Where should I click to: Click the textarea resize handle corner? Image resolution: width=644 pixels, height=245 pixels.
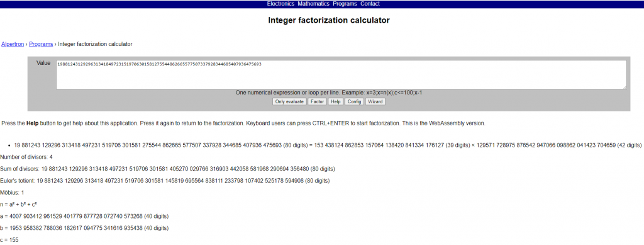coord(625,87)
